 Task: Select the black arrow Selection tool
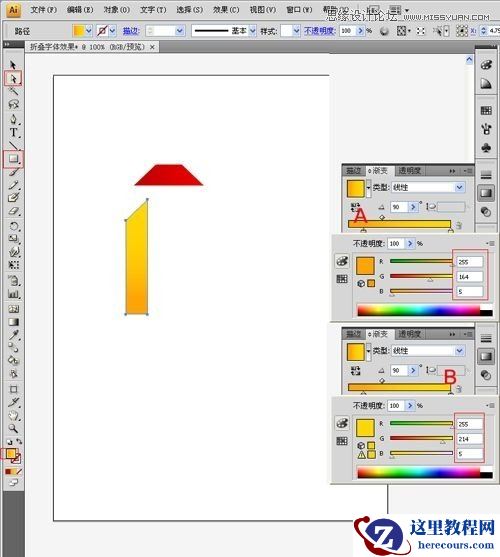(x=13, y=65)
